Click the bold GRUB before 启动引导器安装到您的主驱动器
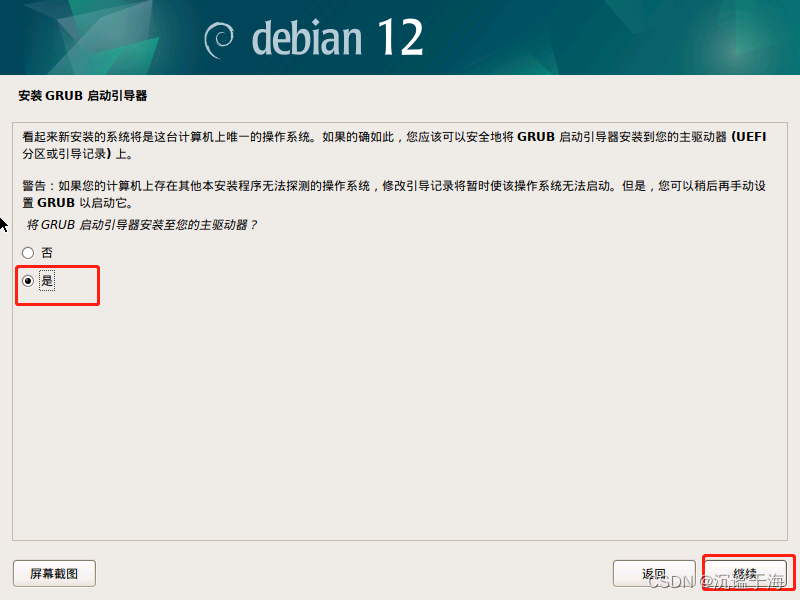This screenshot has width=800, height=600. pos(536,137)
